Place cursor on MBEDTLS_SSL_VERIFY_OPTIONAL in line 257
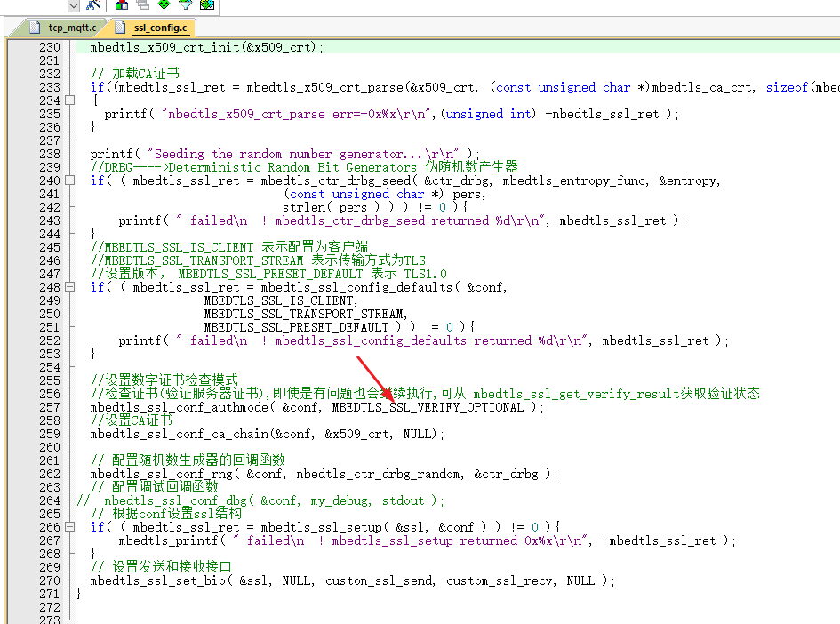Image resolution: width=840 pixels, height=624 pixels. click(x=428, y=407)
